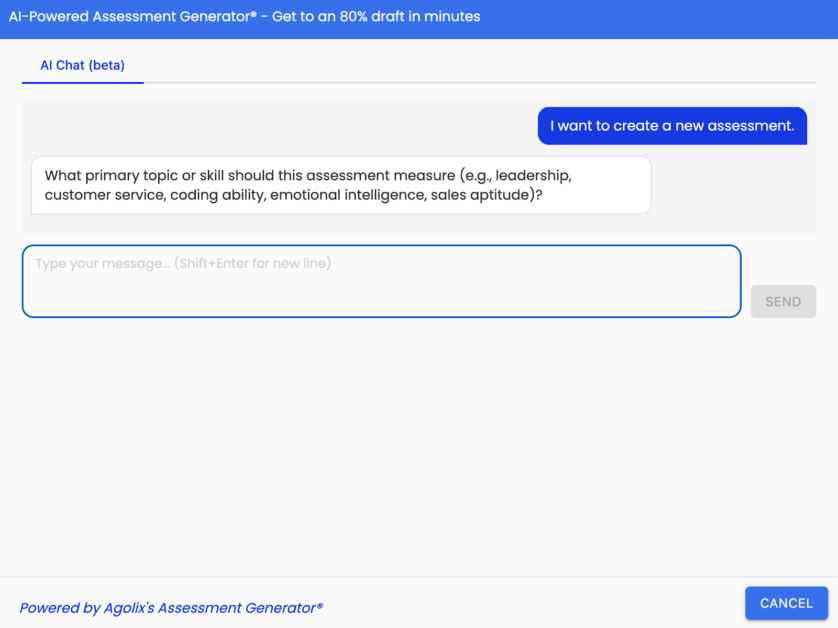Click the AI-Powered Assessment Generator header title
The width and height of the screenshot is (838, 628).
click(244, 16)
